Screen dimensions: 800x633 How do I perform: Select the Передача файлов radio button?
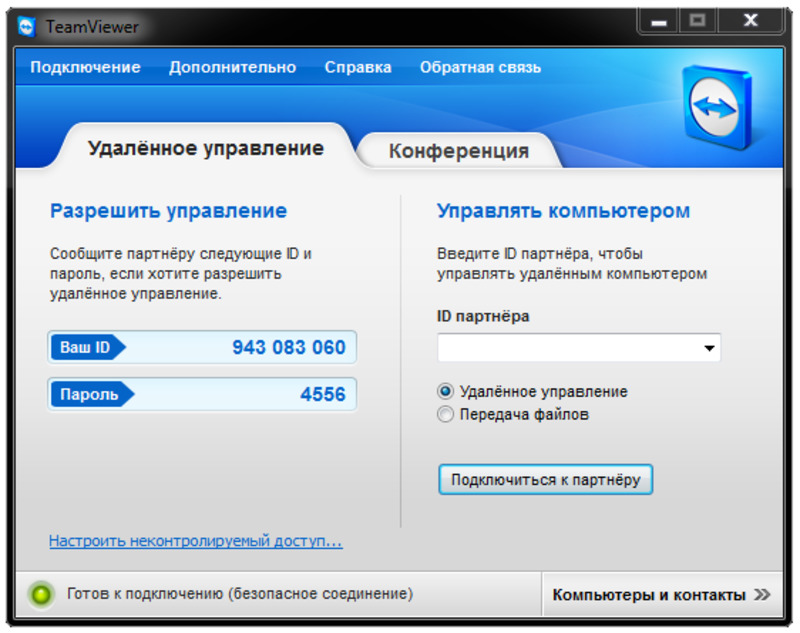445,414
